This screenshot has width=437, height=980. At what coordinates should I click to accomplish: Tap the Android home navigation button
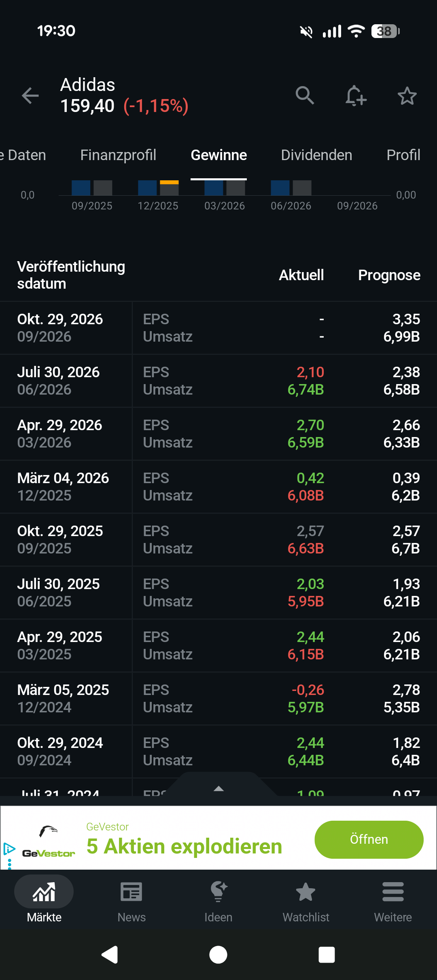click(218, 955)
